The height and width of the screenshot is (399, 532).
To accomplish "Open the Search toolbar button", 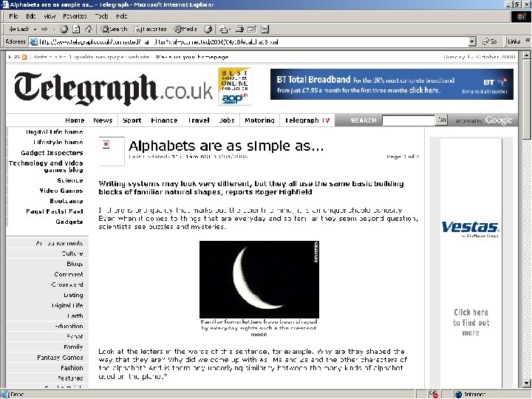I will tap(114, 29).
